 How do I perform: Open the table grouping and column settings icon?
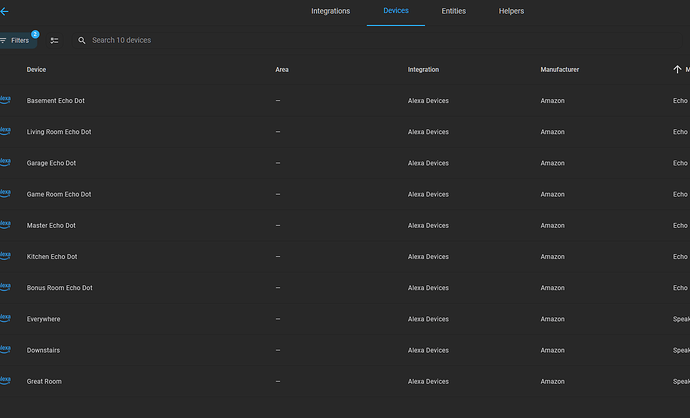click(x=54, y=40)
